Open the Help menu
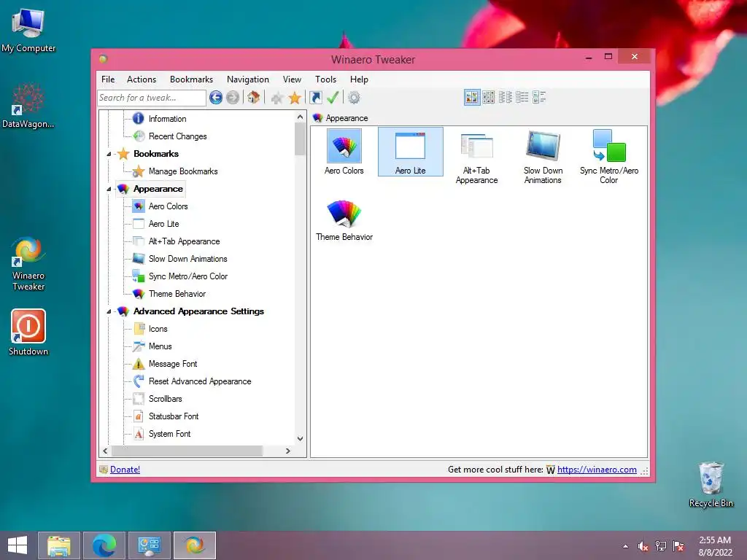 [359, 79]
